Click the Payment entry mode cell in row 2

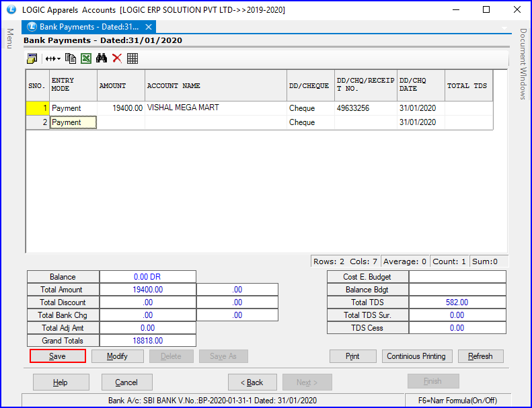click(x=73, y=122)
